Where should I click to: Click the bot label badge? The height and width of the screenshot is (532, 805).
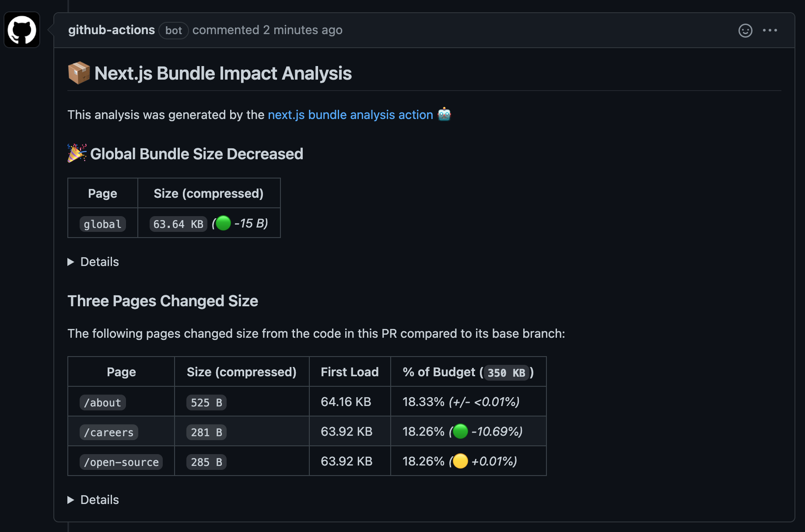tap(173, 31)
